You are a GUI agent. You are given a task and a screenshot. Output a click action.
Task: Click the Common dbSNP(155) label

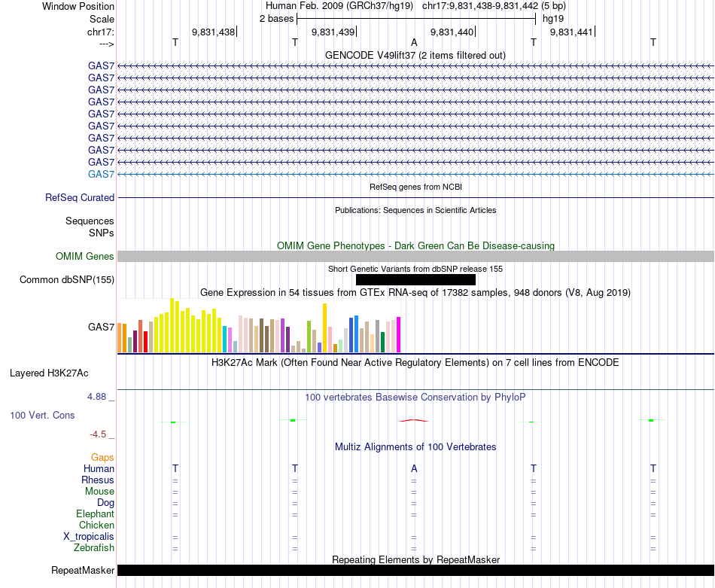(x=67, y=279)
